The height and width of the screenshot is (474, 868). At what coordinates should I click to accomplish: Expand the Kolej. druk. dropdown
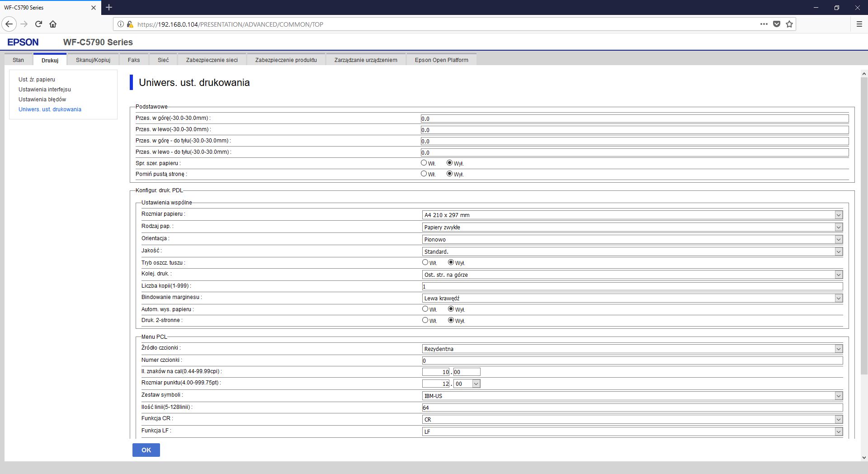point(632,275)
